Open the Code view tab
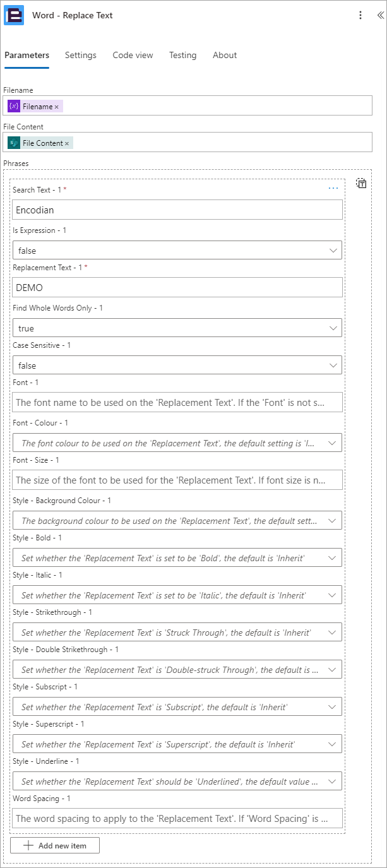Image resolution: width=387 pixels, height=868 pixels. click(x=133, y=55)
